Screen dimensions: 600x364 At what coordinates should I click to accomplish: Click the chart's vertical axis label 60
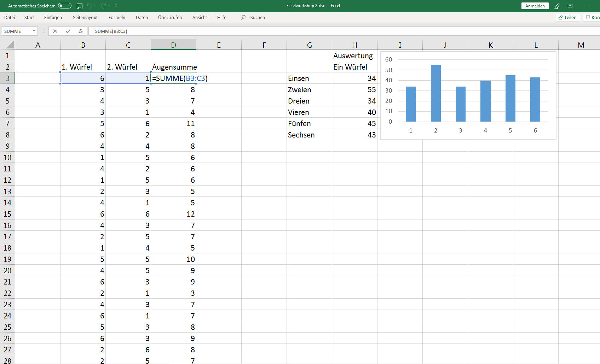pyautogui.click(x=389, y=59)
